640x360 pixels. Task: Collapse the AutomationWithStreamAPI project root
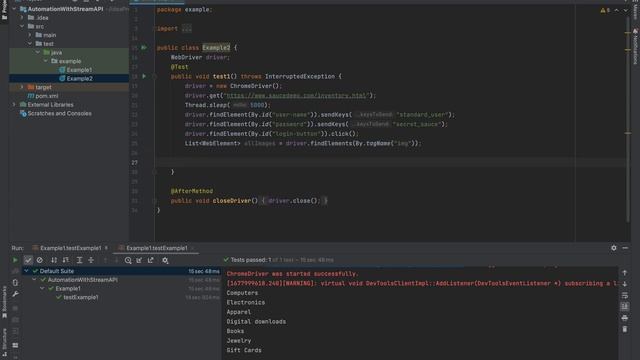pyautogui.click(x=14, y=9)
